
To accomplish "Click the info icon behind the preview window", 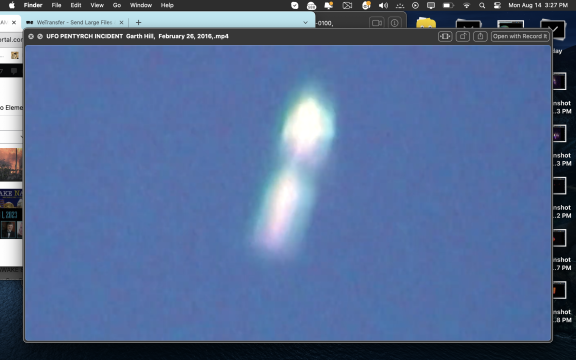I will pyautogui.click(x=395, y=23).
